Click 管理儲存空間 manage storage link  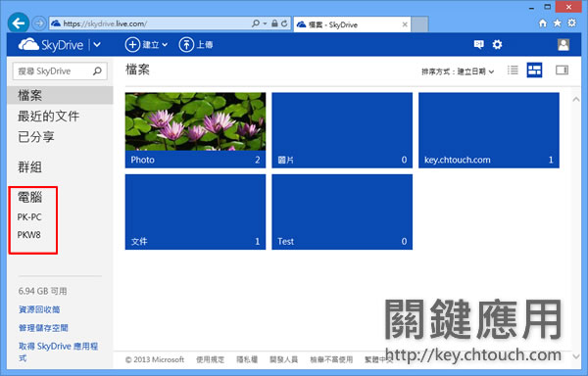coord(43,328)
